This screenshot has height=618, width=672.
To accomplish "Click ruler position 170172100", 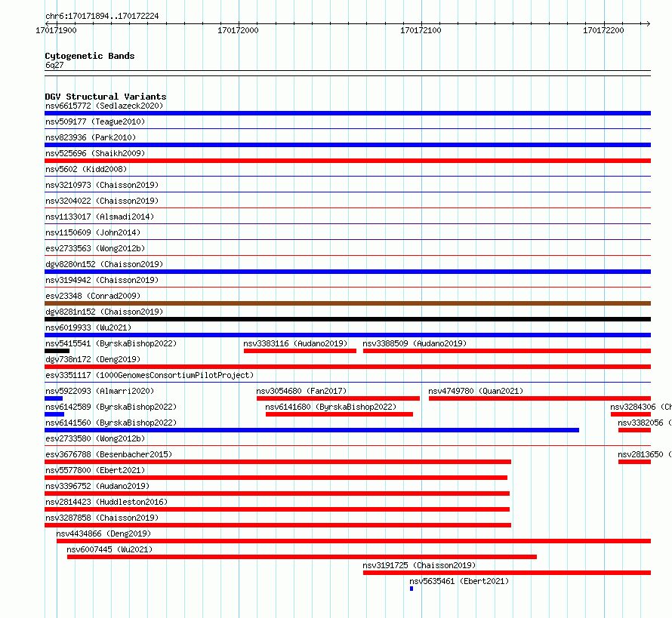I will pos(421,30).
